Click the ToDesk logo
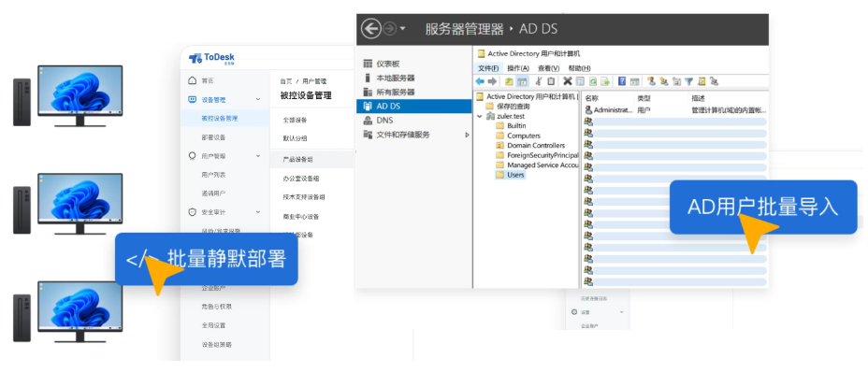The width and height of the screenshot is (868, 387). (212, 58)
